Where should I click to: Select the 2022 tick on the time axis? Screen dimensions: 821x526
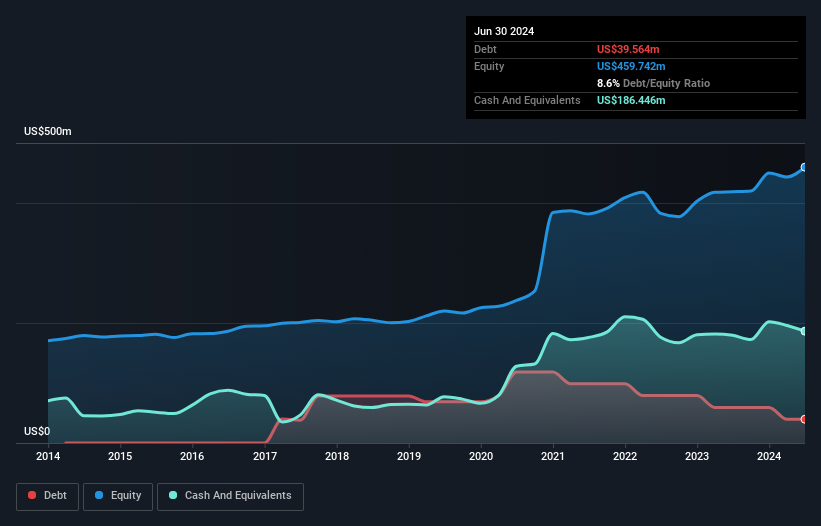pyautogui.click(x=625, y=457)
